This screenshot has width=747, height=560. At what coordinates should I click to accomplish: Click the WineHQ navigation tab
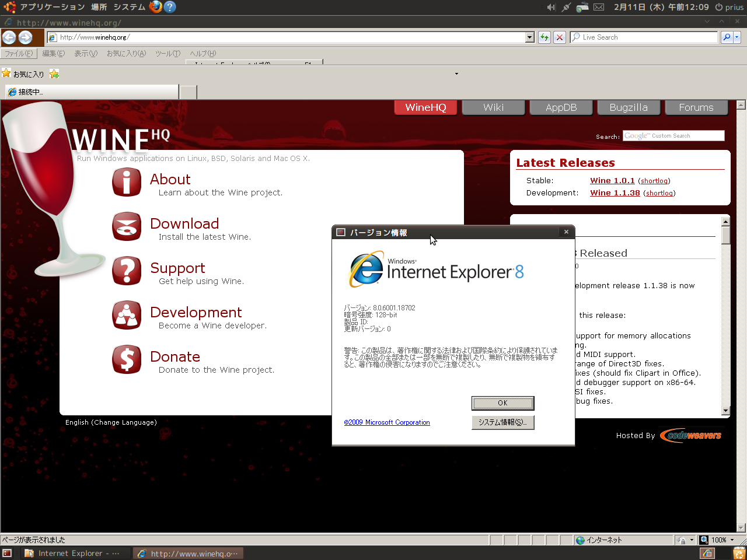coord(425,107)
